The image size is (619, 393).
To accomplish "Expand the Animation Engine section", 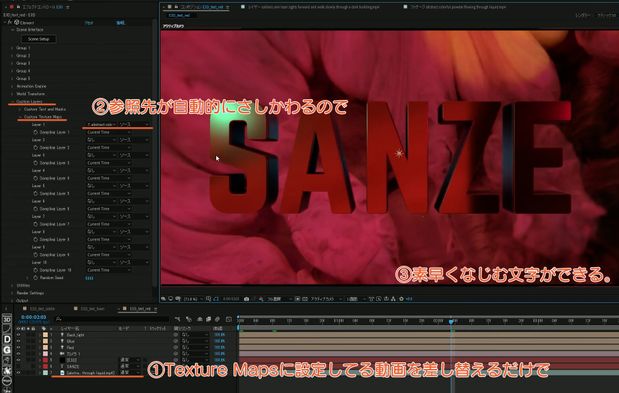I will coord(12,86).
